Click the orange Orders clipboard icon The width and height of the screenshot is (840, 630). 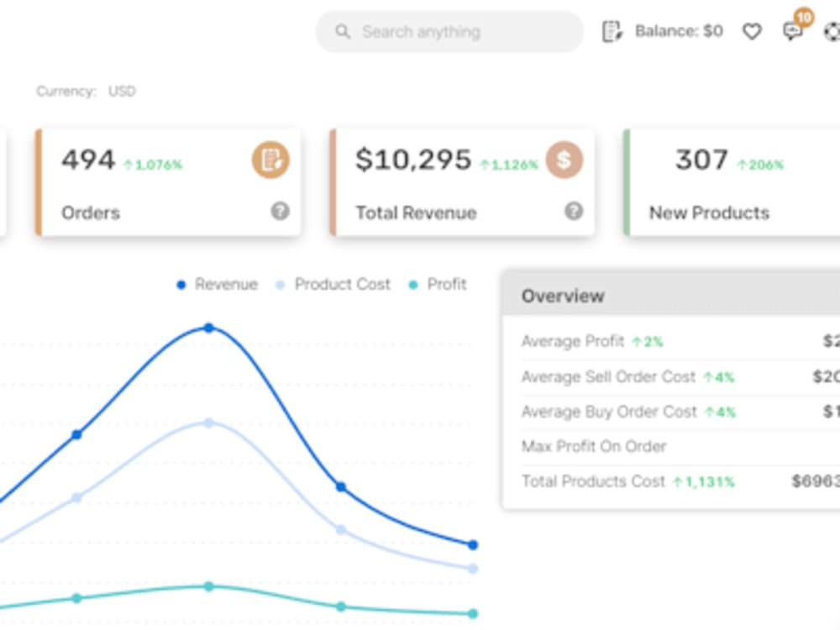[x=270, y=160]
